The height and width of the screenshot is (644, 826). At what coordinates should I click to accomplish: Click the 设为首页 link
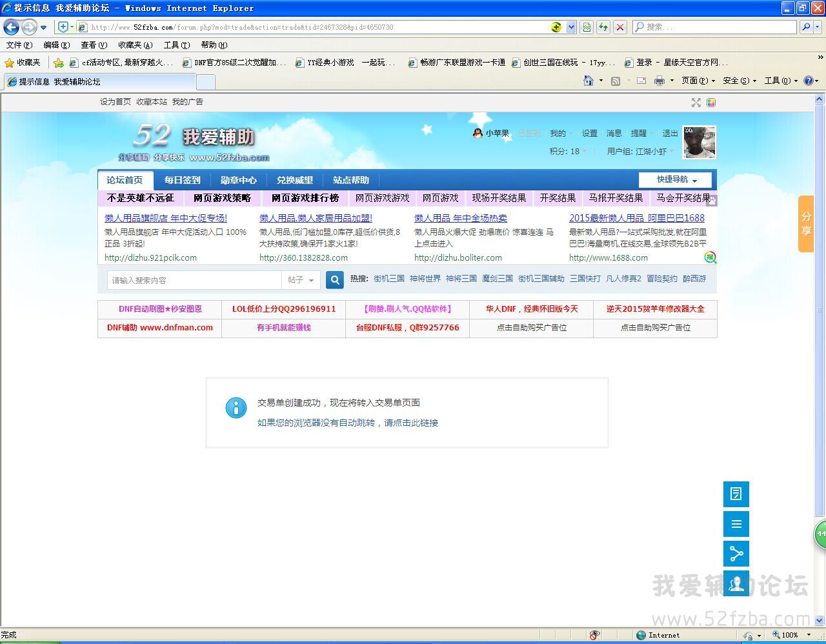click(x=115, y=102)
